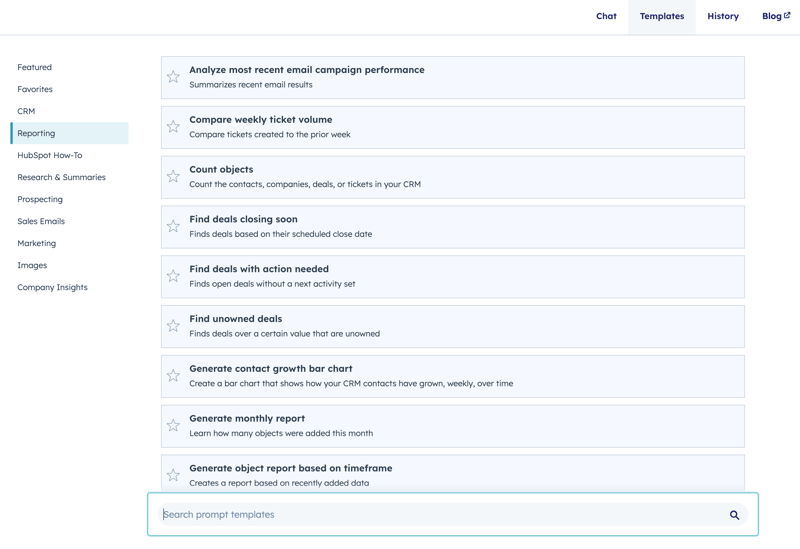Click 'Creates a report based on recently added data'
800x549 pixels.
tap(279, 483)
